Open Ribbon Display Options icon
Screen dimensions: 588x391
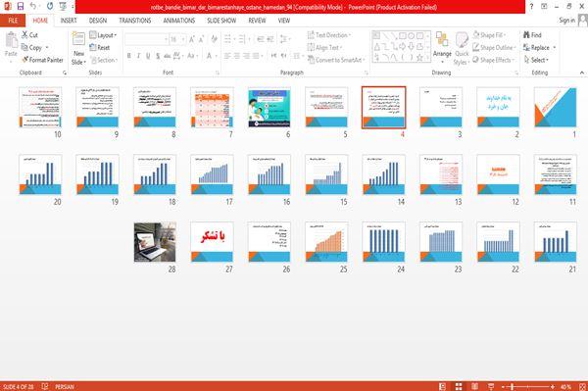click(x=544, y=7)
